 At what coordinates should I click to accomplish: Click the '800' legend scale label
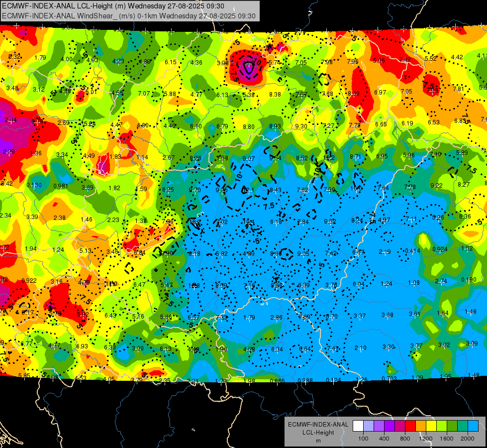[x=405, y=439]
